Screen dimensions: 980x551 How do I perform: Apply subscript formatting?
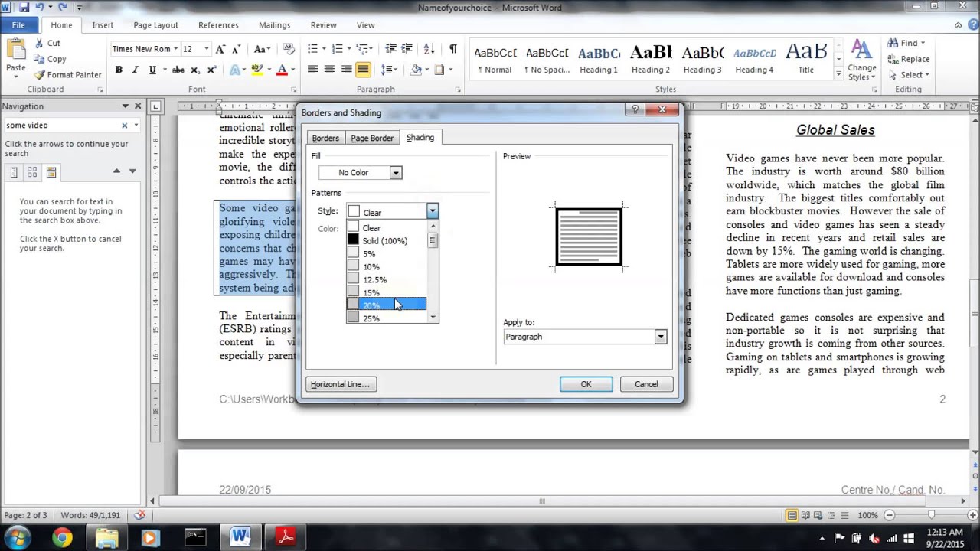(194, 70)
